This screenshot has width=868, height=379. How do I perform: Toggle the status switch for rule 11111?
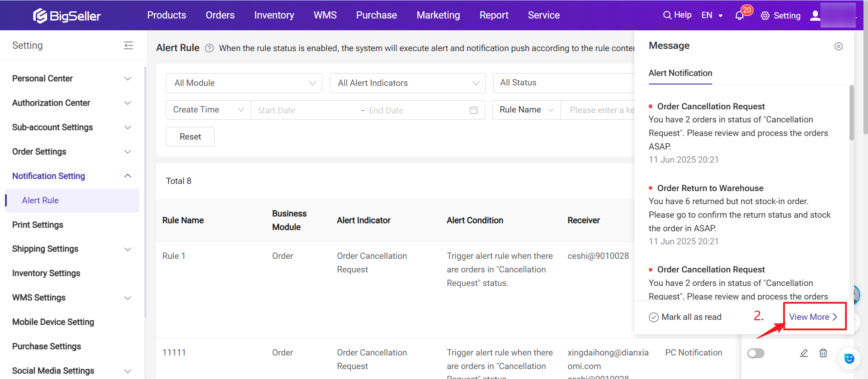pyautogui.click(x=756, y=353)
